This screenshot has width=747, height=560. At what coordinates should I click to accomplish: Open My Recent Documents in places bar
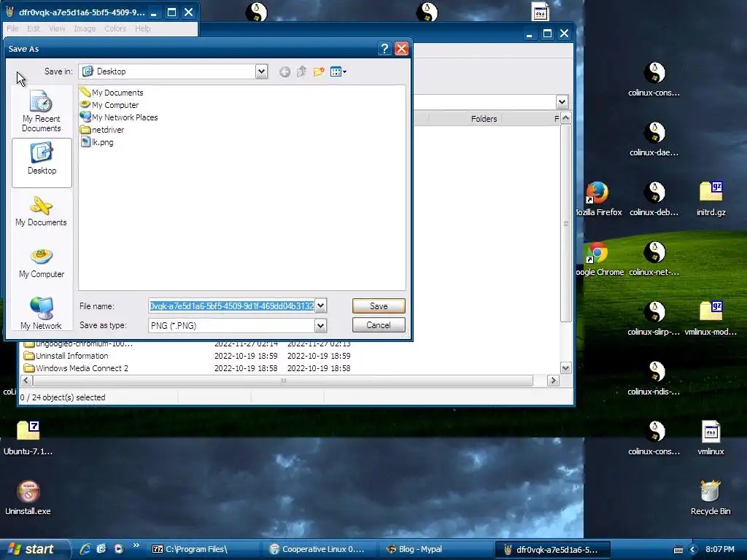42,112
